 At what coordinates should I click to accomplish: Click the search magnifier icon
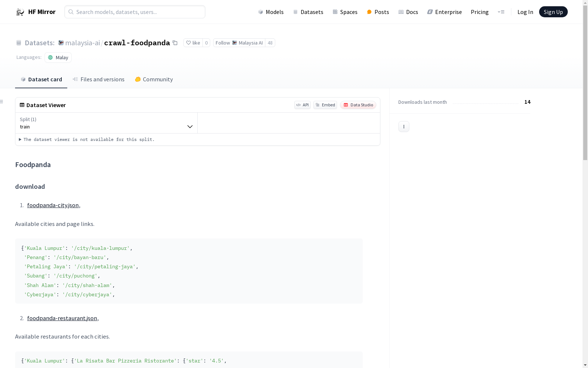coord(71,12)
